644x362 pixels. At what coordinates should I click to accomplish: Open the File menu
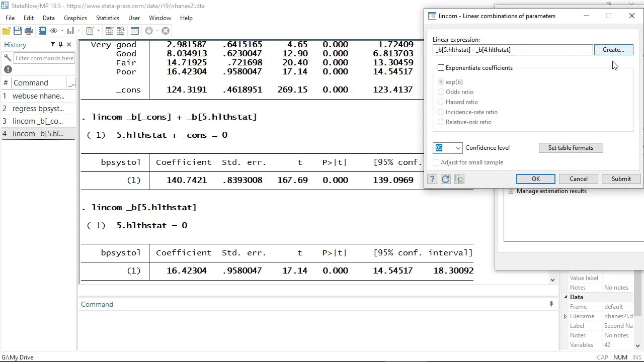(x=10, y=18)
